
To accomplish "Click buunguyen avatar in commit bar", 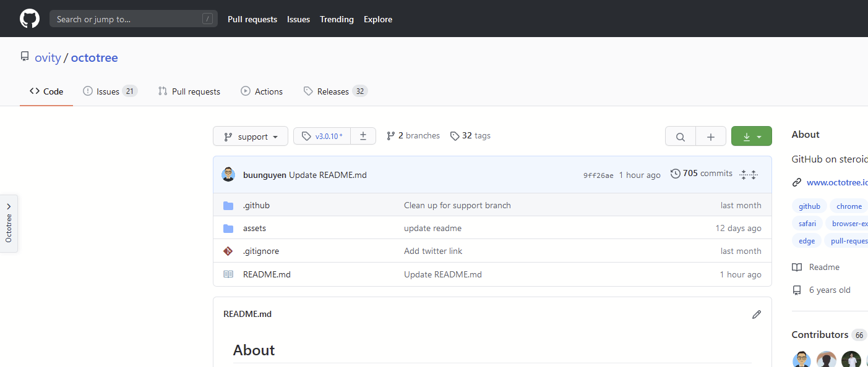I will coord(228,174).
